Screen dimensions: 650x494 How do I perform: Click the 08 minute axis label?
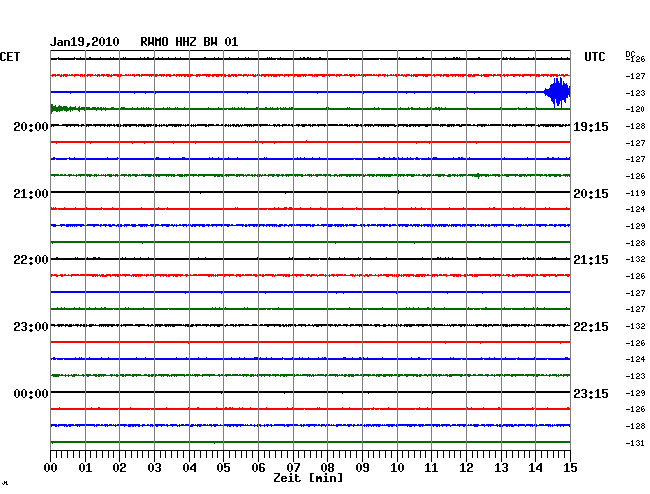click(327, 468)
